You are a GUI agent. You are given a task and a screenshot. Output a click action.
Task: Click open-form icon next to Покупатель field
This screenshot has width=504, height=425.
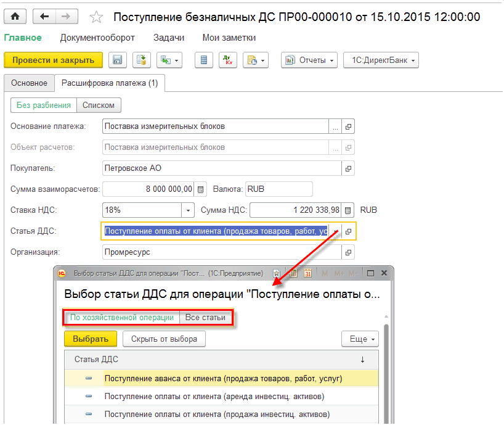click(348, 168)
